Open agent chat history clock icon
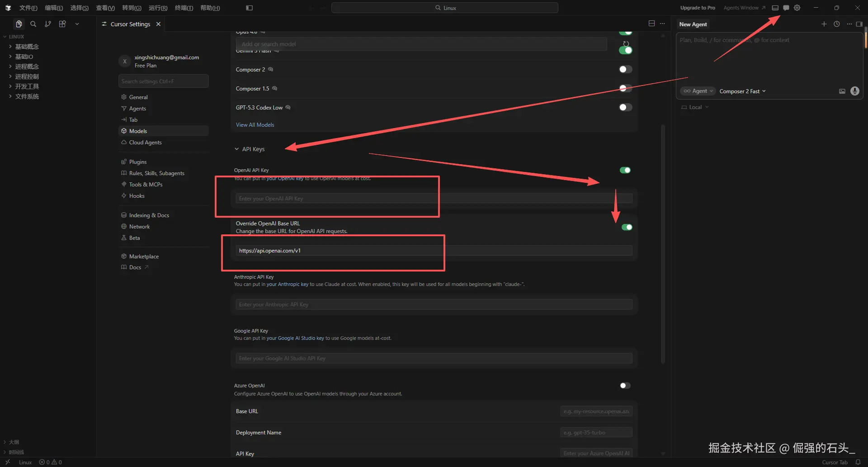Image resolution: width=868 pixels, height=467 pixels. click(836, 24)
